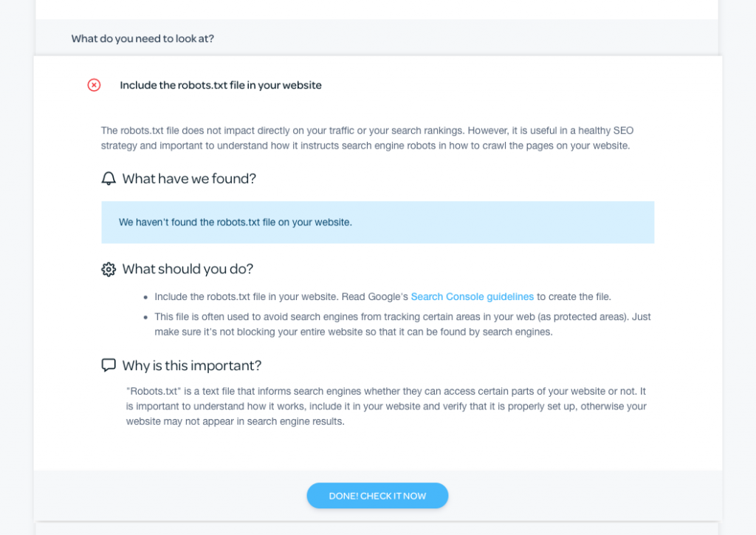Click the second bullet point dot
Screen dimensions: 756x535
click(x=145, y=318)
